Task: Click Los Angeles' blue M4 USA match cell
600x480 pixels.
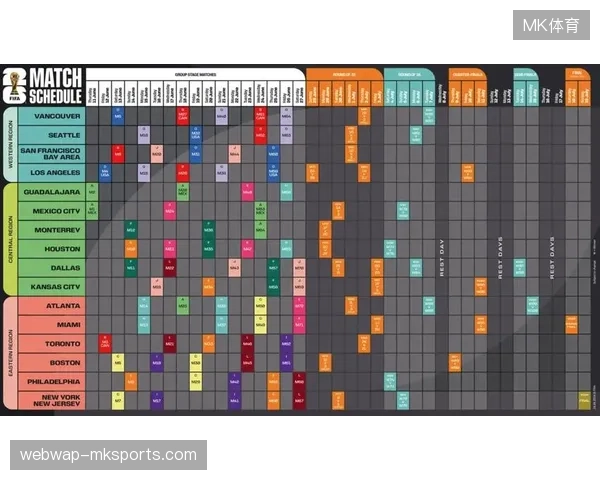Action: click(105, 173)
